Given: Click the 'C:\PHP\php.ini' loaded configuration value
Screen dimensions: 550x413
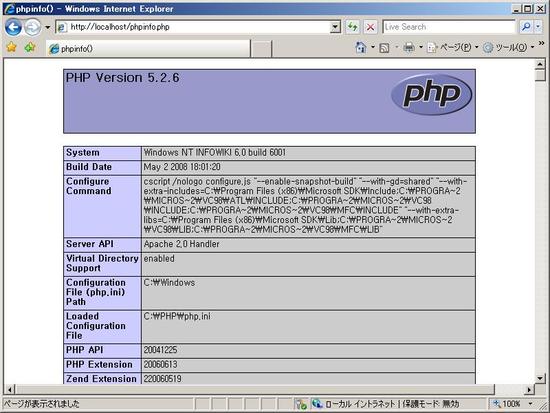Looking at the screenshot, I should click(177, 316).
